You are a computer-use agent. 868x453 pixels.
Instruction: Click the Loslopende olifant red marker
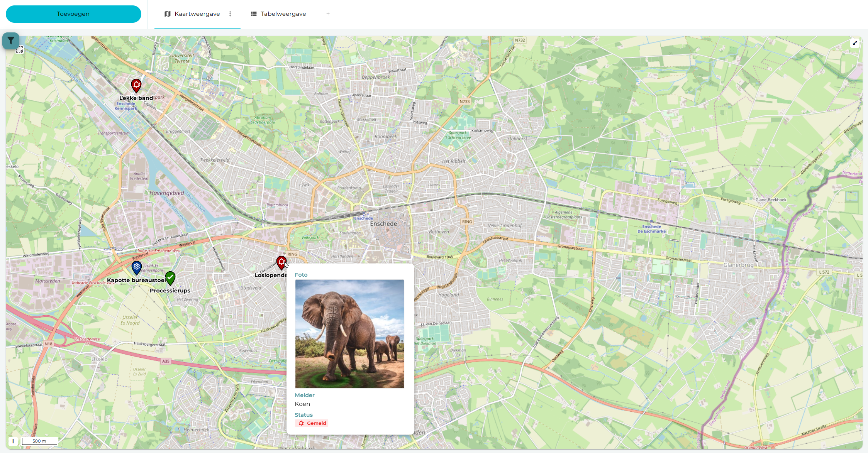click(281, 262)
